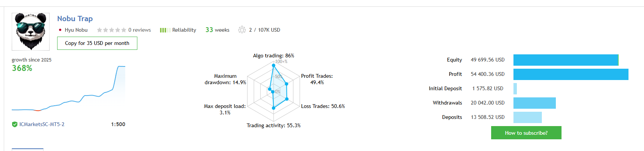Click Copy for 35 USD per month
The image size is (644, 151).
(x=97, y=43)
